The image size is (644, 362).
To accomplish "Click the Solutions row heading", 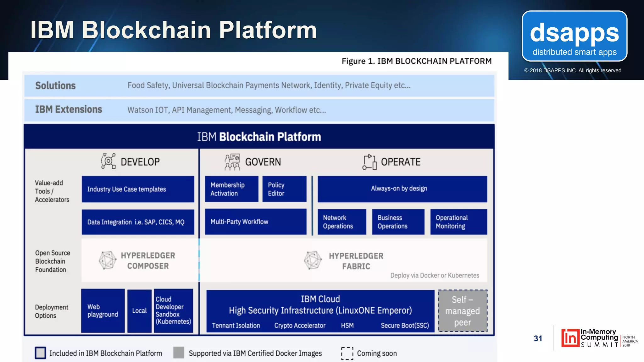I will point(55,85).
